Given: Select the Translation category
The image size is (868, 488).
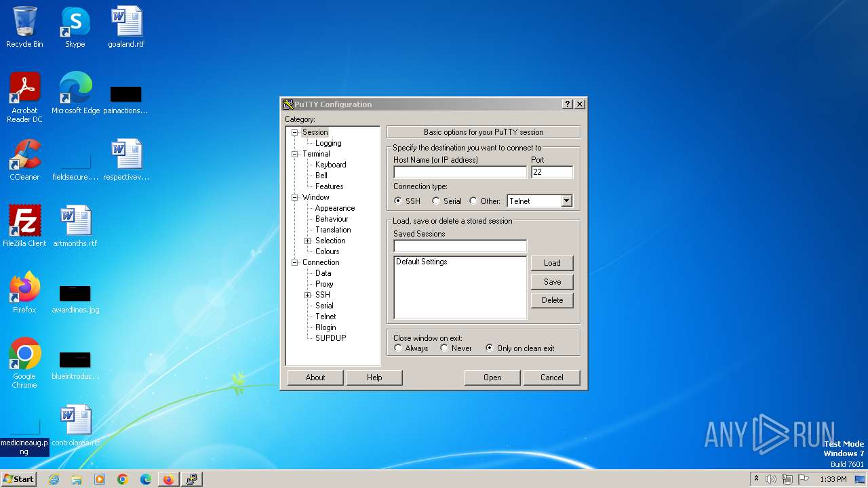Looking at the screenshot, I should 333,230.
